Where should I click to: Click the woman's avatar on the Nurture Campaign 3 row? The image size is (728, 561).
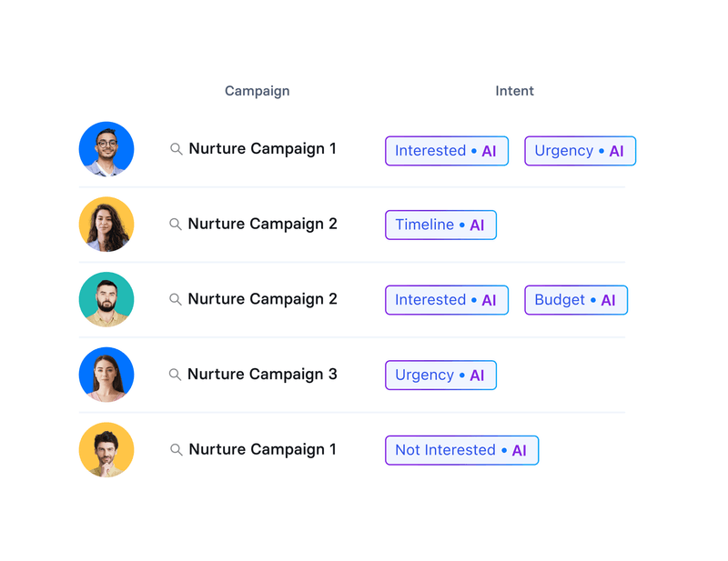(106, 374)
